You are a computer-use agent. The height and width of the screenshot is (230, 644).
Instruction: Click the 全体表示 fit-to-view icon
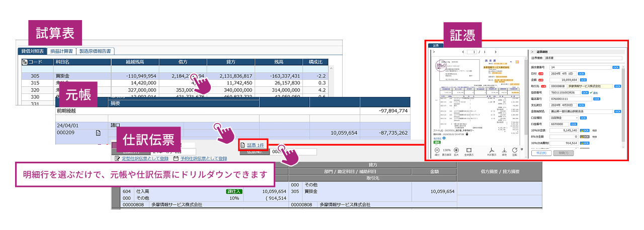[x=469, y=150]
